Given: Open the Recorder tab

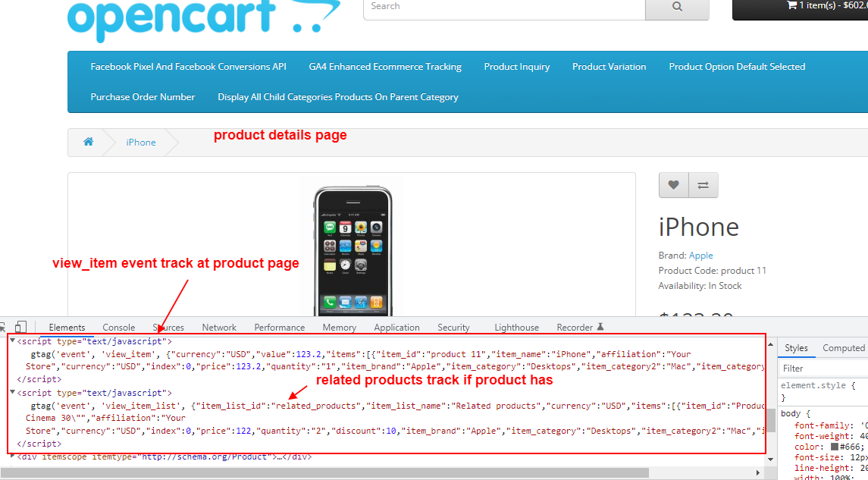Looking at the screenshot, I should (x=575, y=327).
